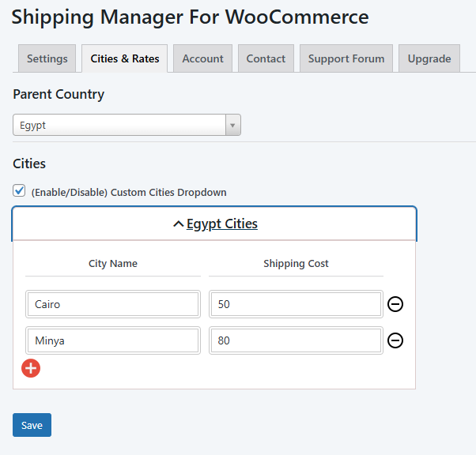Edit the Cairo city name field
The width and height of the screenshot is (476, 455).
[113, 304]
